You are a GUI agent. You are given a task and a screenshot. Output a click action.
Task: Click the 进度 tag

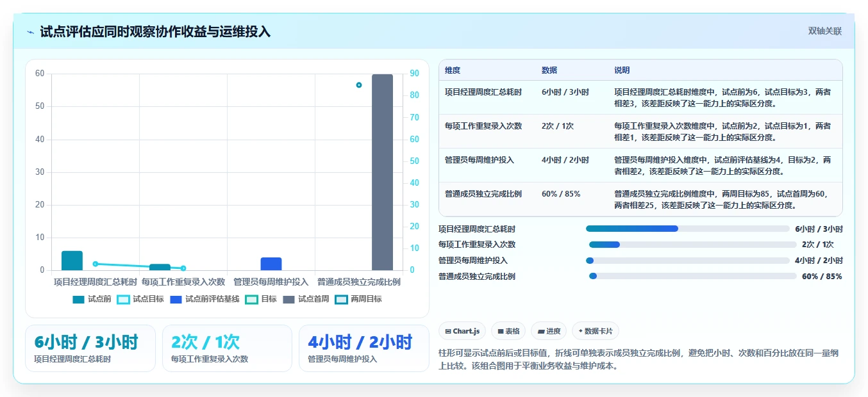click(x=549, y=331)
